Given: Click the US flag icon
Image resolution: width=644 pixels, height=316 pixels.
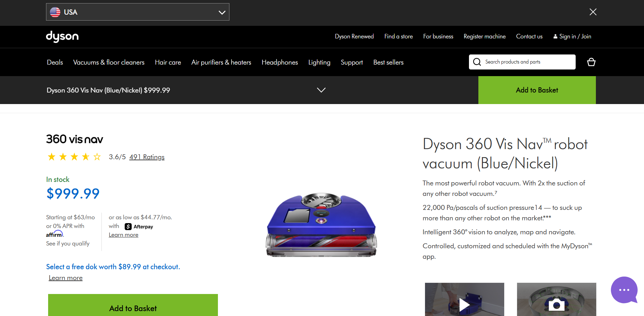Looking at the screenshot, I should pos(55,12).
